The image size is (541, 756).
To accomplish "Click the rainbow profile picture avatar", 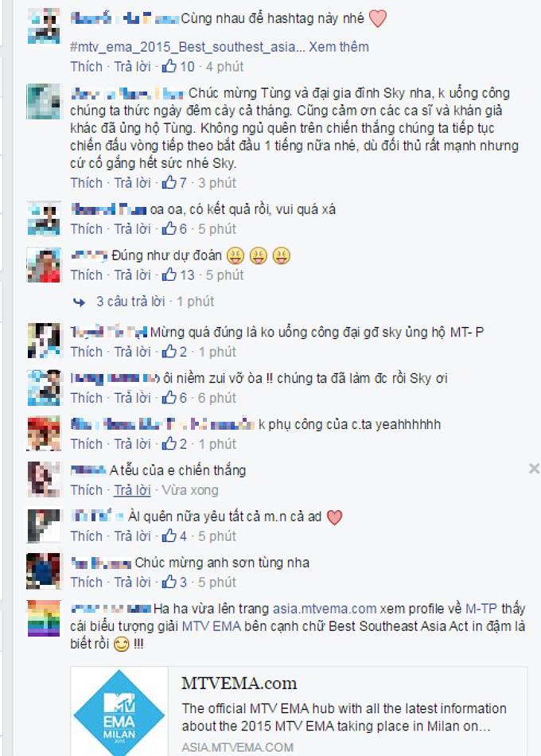I will tap(44, 618).
